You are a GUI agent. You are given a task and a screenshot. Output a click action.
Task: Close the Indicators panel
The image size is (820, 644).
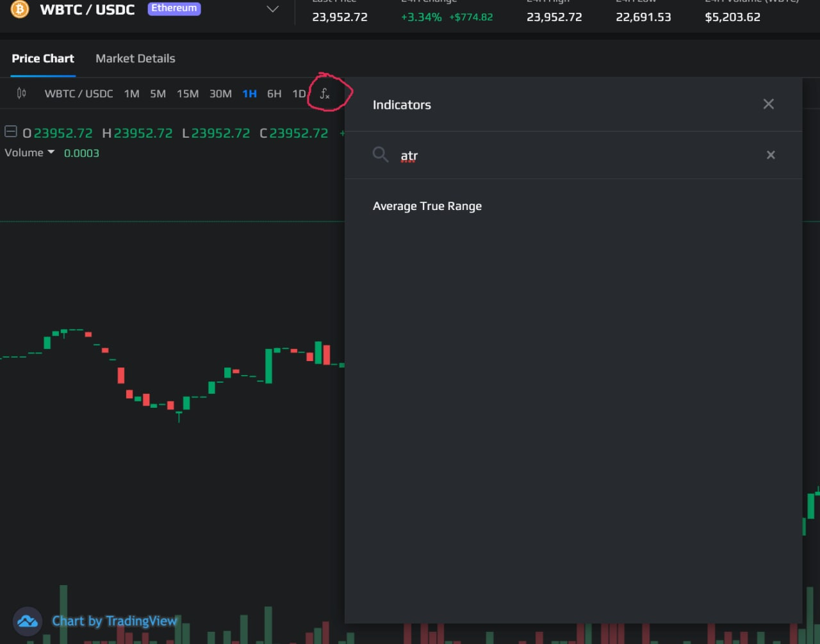pyautogui.click(x=769, y=104)
